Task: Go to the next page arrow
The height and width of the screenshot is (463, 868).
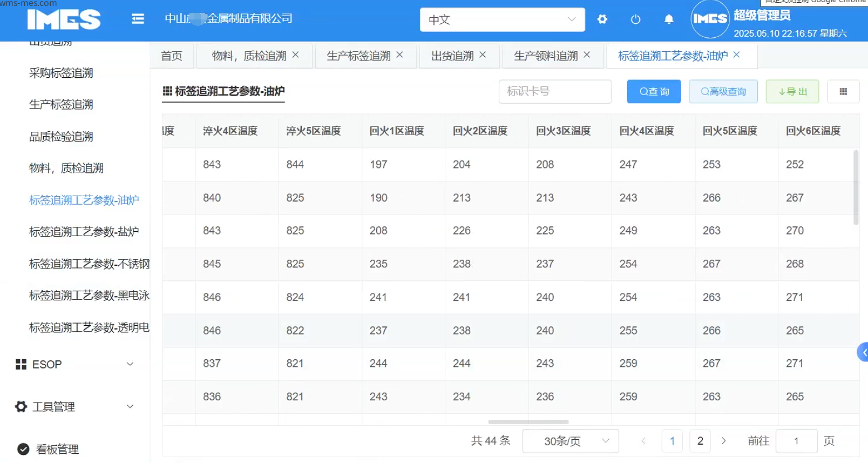Action: point(724,441)
